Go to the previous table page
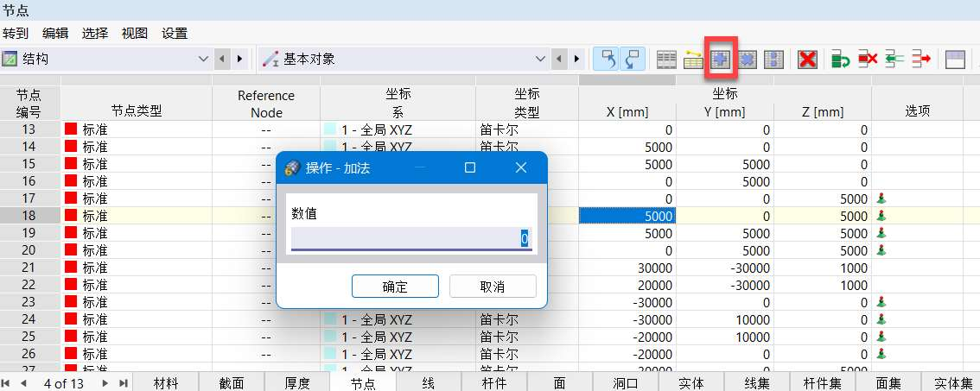The image size is (980, 391). click(23, 383)
